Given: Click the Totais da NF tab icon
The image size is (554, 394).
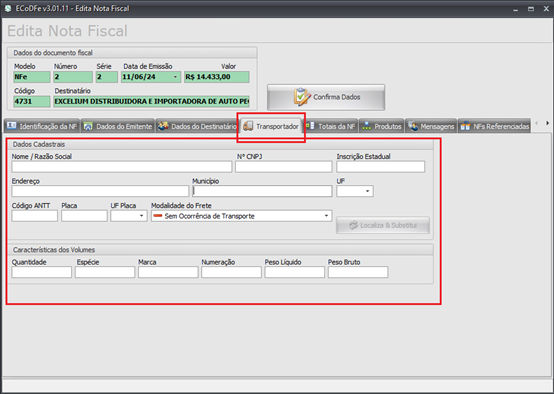Looking at the screenshot, I should [310, 126].
